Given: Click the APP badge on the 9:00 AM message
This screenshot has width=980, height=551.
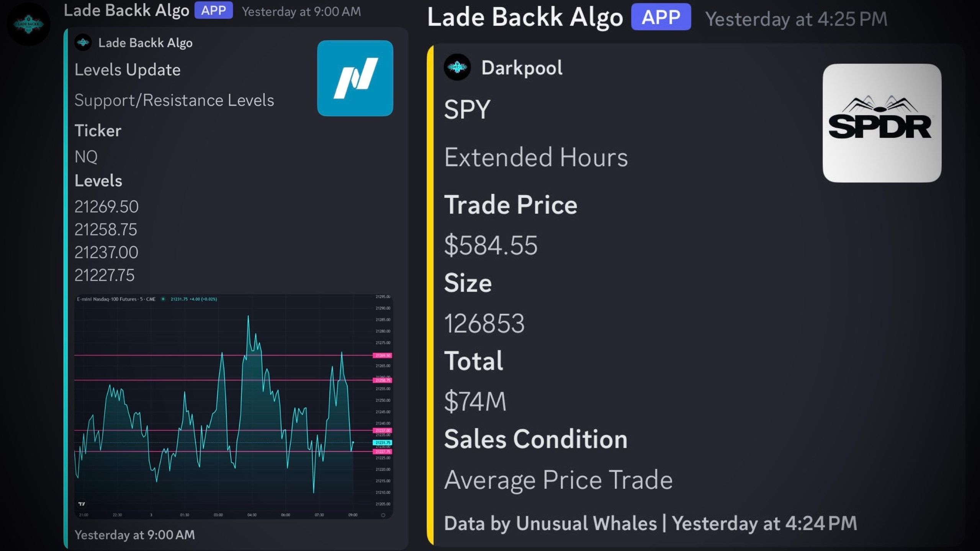Looking at the screenshot, I should click(x=213, y=10).
